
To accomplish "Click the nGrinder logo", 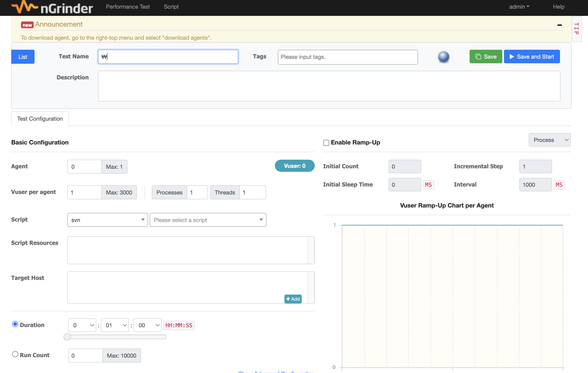I will click(x=52, y=7).
